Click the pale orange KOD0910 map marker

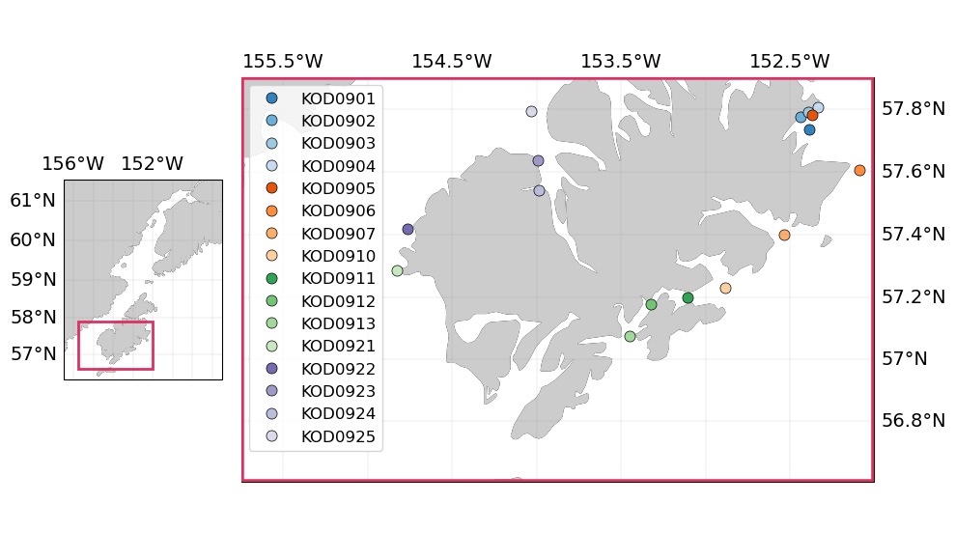click(725, 288)
